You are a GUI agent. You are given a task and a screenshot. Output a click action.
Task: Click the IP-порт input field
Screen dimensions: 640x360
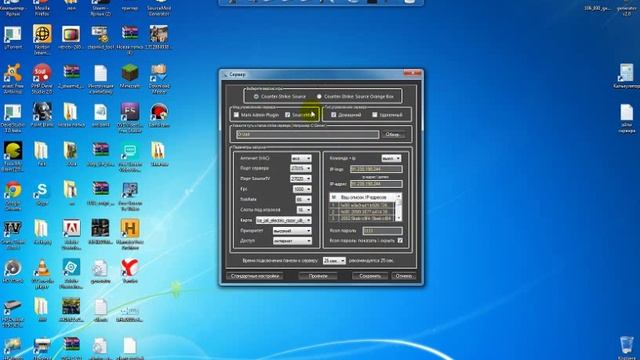pos(376,169)
